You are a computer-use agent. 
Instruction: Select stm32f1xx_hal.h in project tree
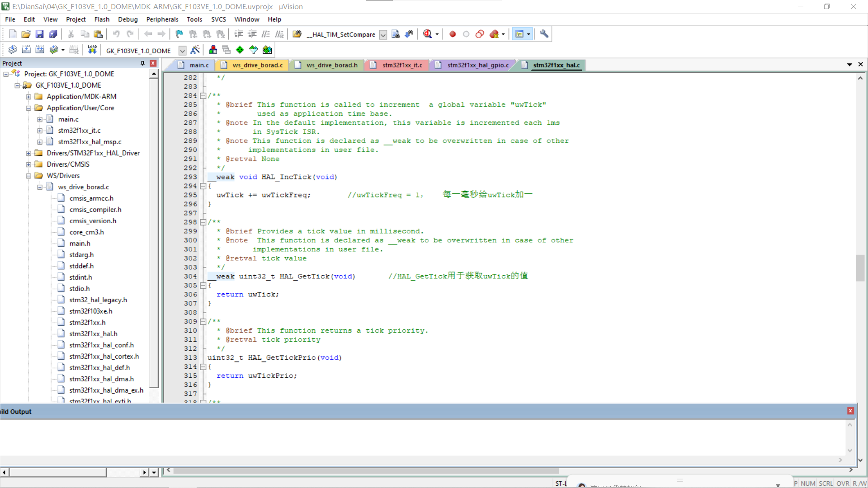click(93, 333)
